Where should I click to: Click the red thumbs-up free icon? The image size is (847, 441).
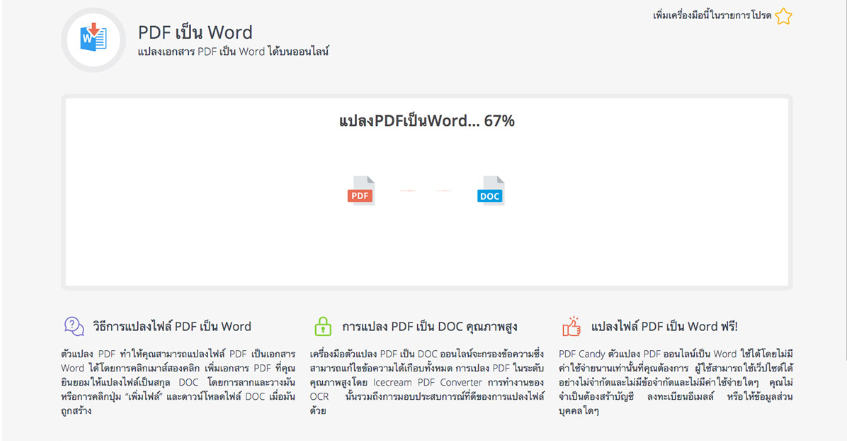[x=571, y=326]
